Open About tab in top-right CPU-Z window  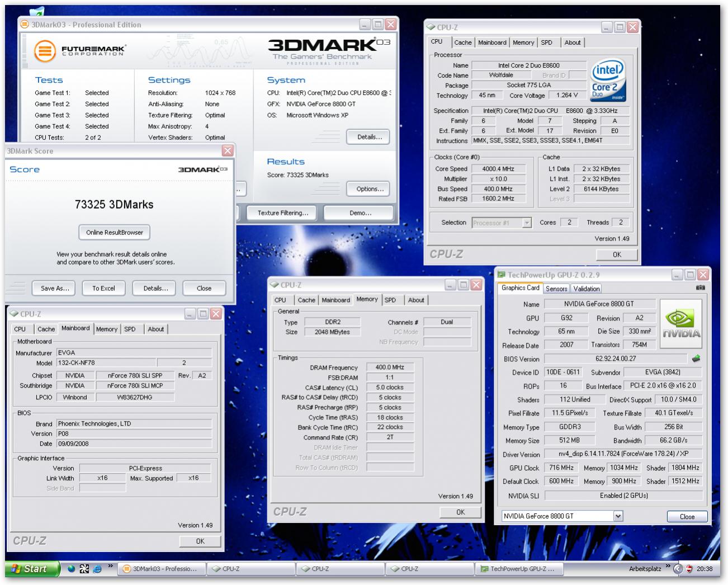point(573,43)
